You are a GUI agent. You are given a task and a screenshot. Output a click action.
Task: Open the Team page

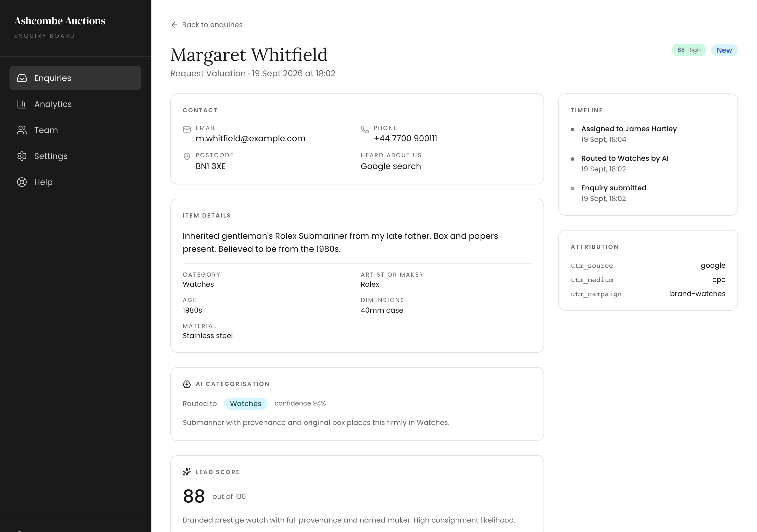click(x=75, y=130)
